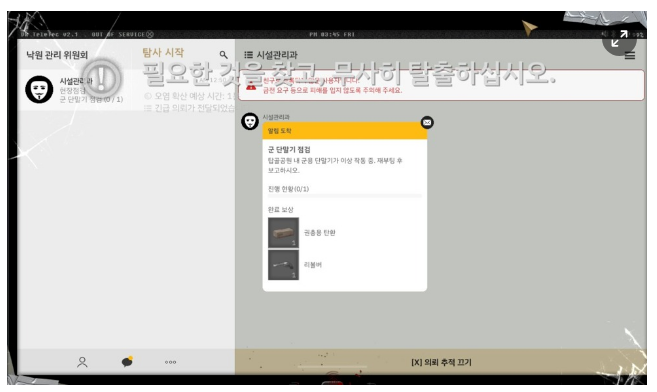Select the 권총용 탄환 reward thumbnail
Viewport: 657px width, 392px height.
tap(283, 232)
